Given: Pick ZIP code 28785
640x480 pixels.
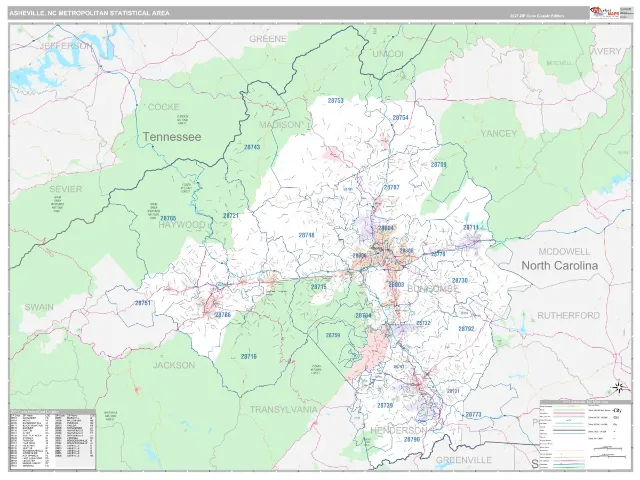Looking at the screenshot, I should (168, 218).
